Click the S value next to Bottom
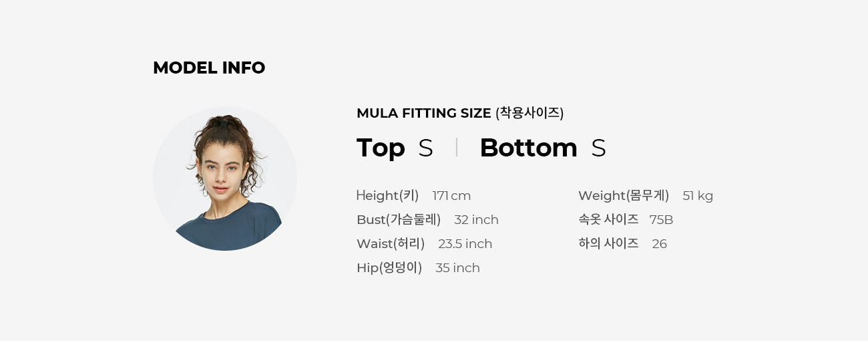The height and width of the screenshot is (341, 868). (599, 148)
